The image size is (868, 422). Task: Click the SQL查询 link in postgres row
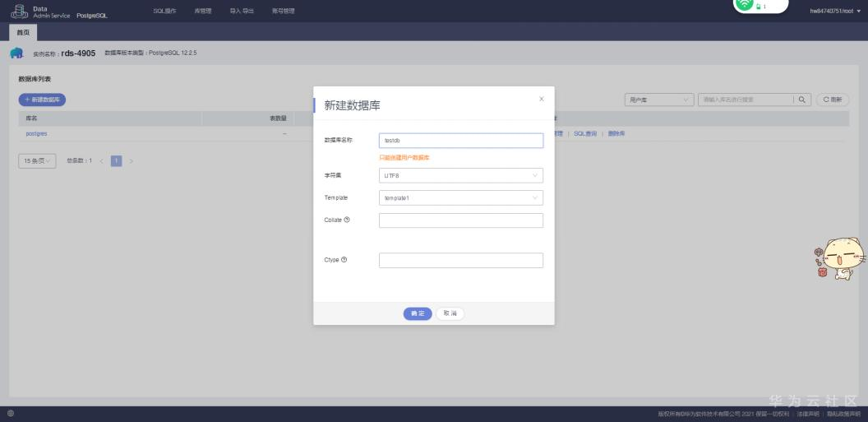(x=585, y=134)
